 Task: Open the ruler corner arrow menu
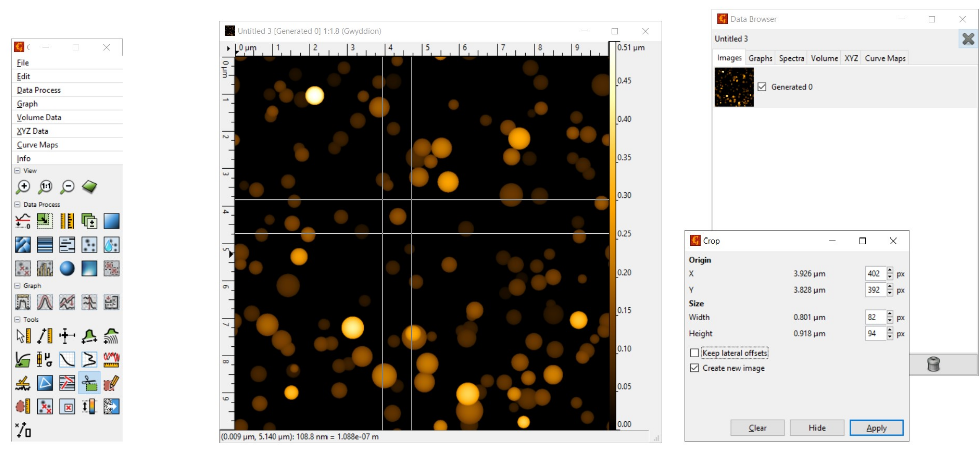point(228,49)
